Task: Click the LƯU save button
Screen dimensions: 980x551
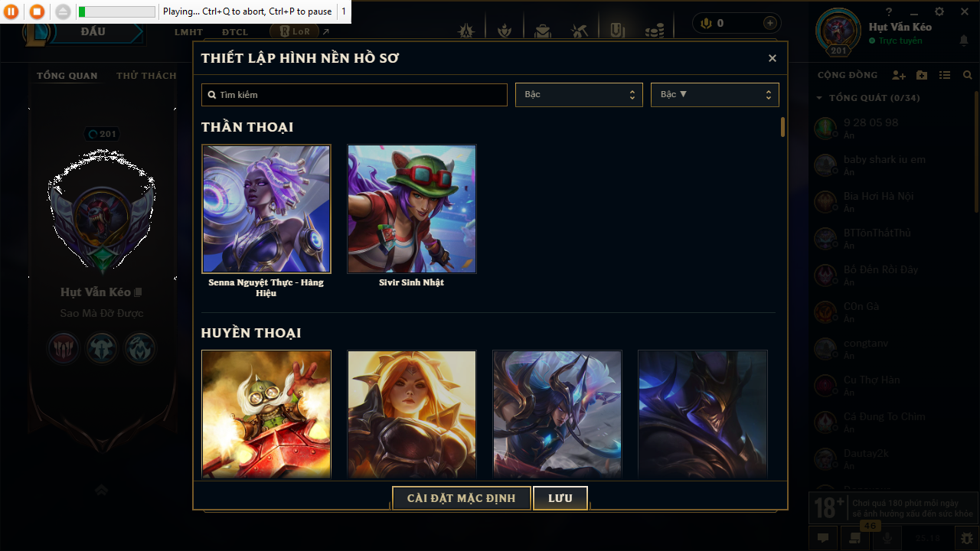Action: [560, 498]
